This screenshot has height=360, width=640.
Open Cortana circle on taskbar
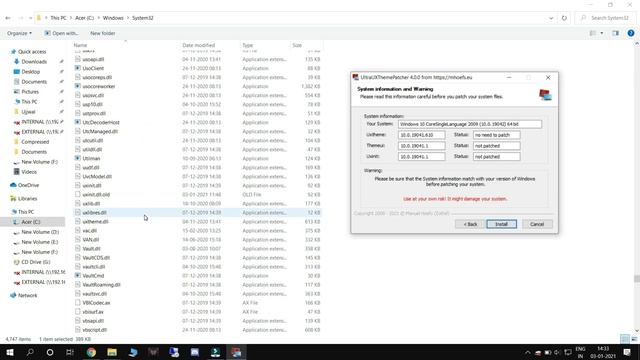[50, 352]
